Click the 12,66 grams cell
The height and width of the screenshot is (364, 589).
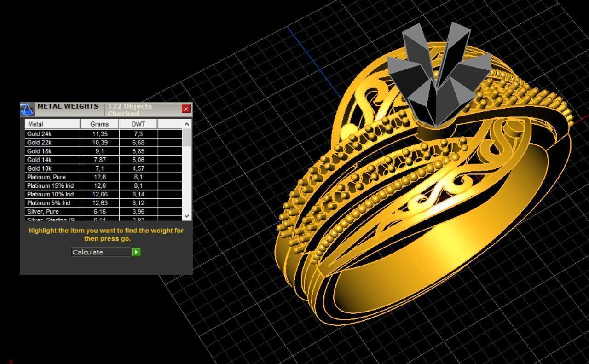tap(100, 194)
